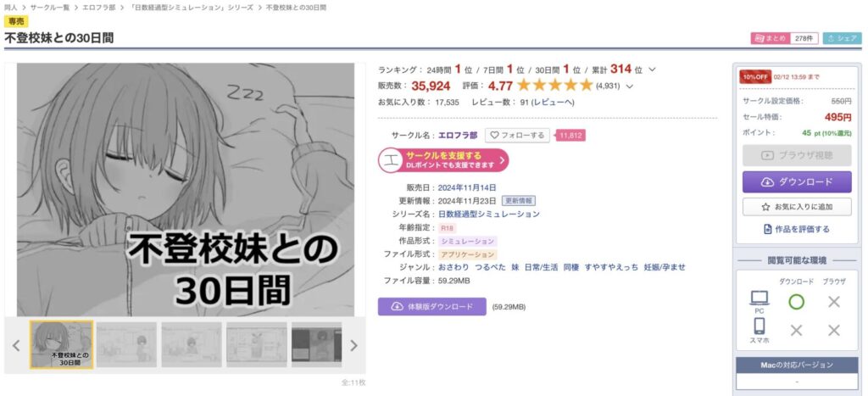Expand the ranking details chevron
The width and height of the screenshot is (868, 396).
click(652, 70)
